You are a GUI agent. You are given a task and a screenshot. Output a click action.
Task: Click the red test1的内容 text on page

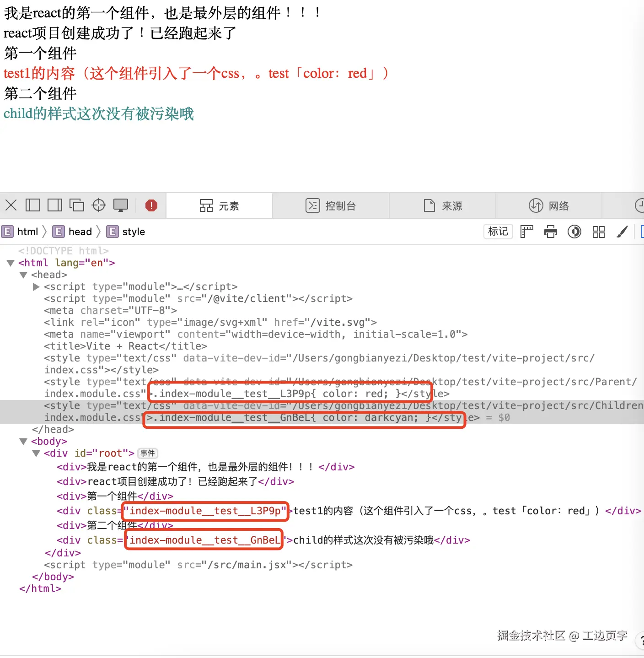(x=196, y=73)
